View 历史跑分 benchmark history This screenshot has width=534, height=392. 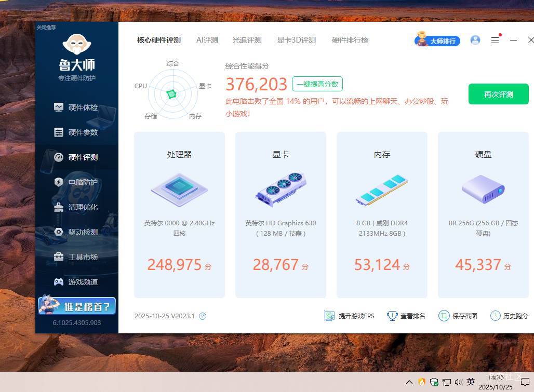(x=510, y=316)
